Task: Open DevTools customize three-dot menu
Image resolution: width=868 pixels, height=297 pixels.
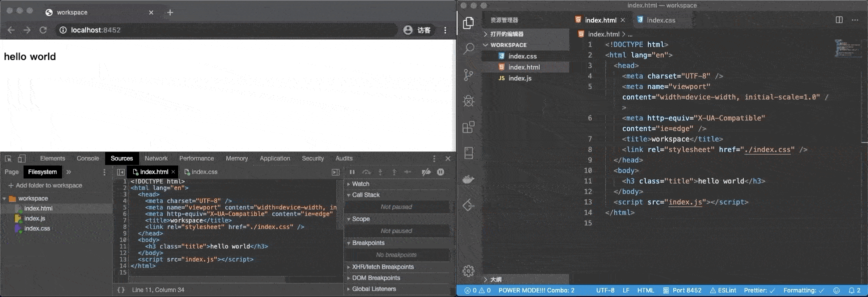Action: pyautogui.click(x=434, y=158)
